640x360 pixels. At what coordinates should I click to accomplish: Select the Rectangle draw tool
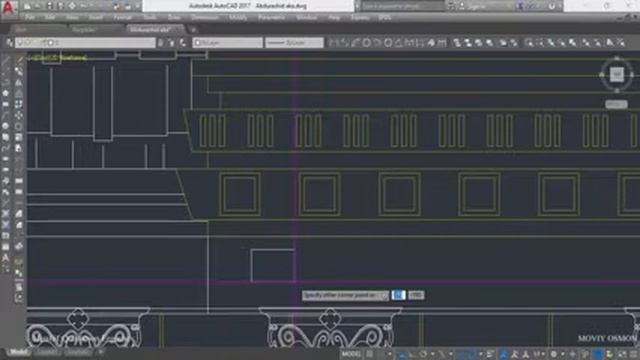[x=6, y=104]
